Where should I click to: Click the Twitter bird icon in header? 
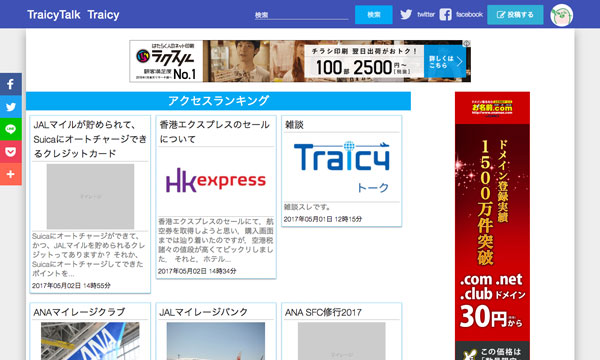(x=406, y=15)
